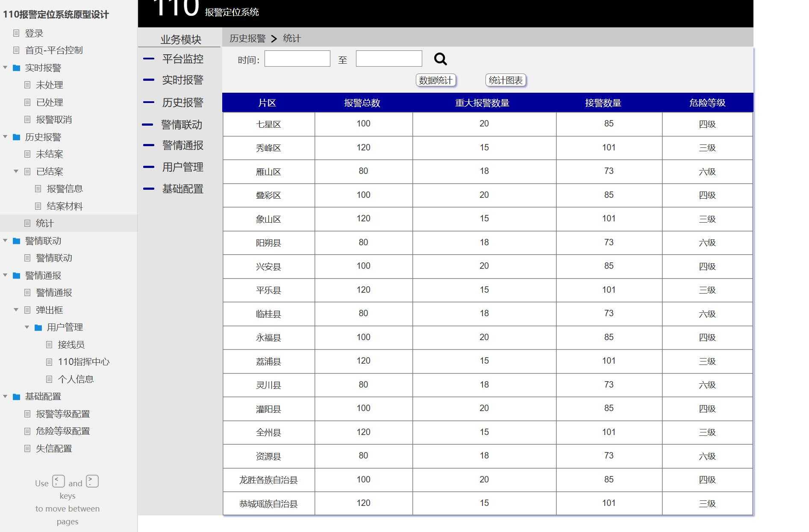Click the 临桂县 table cell
This screenshot has height=532, width=809.
[x=269, y=314]
